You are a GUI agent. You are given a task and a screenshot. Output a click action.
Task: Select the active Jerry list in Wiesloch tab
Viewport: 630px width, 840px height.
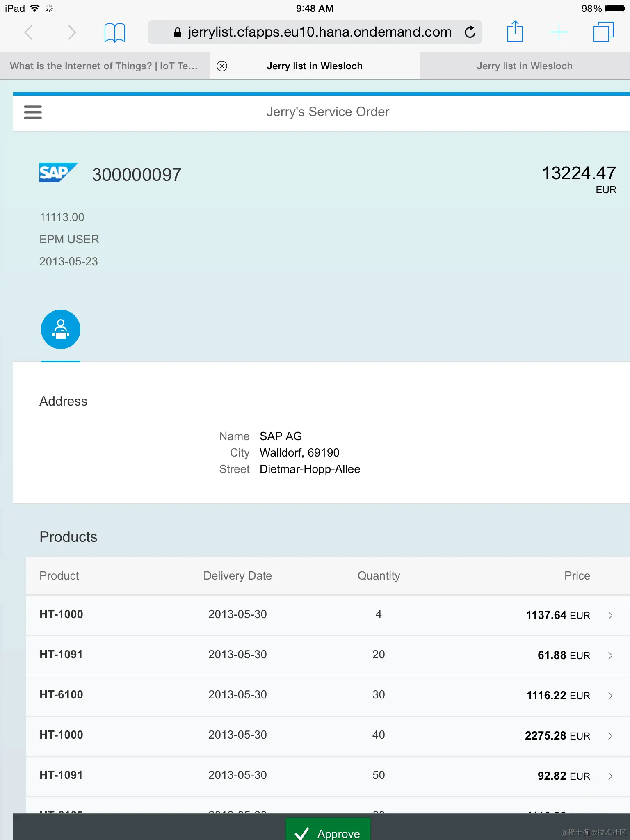click(315, 66)
